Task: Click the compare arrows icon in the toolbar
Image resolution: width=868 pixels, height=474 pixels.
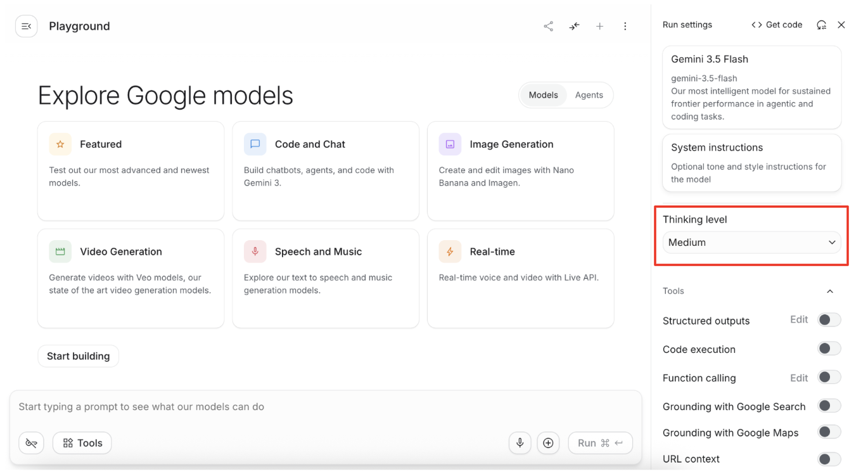Action: (x=574, y=26)
